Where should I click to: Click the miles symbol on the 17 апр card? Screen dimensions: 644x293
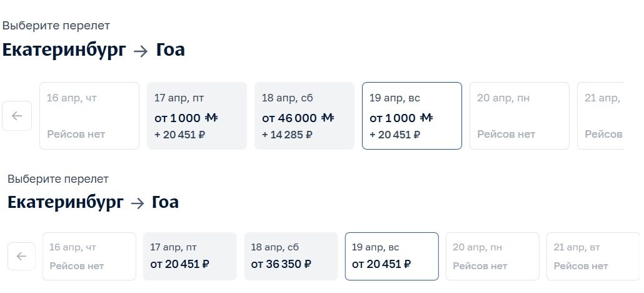(x=211, y=118)
